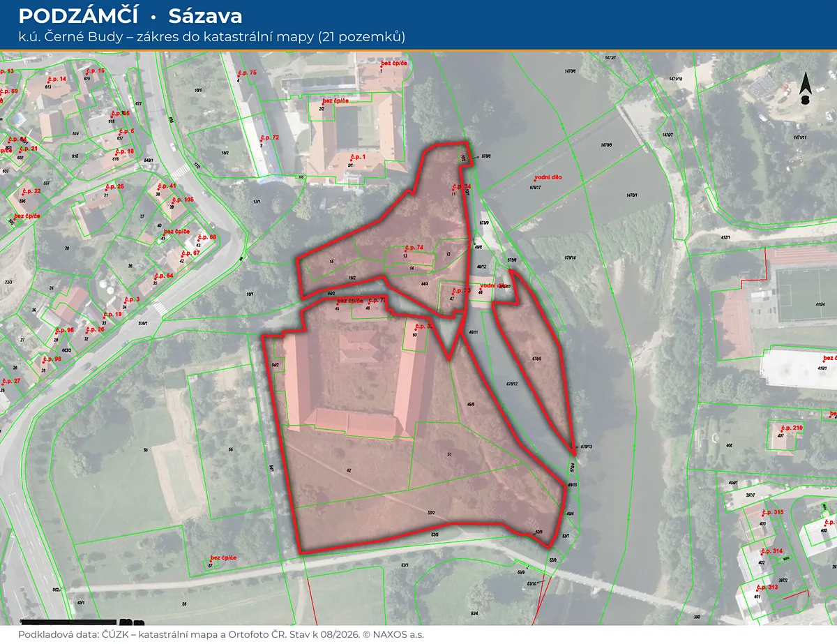Pick house label 'č.p. 19'
Screen dimensions: 837x644
pyautogui.click(x=112, y=315)
